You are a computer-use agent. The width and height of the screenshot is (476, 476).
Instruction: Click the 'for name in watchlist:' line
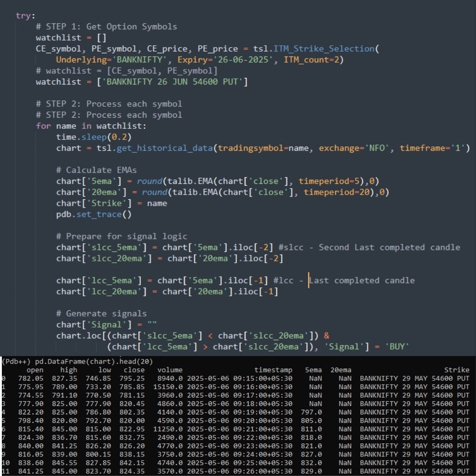click(91, 126)
